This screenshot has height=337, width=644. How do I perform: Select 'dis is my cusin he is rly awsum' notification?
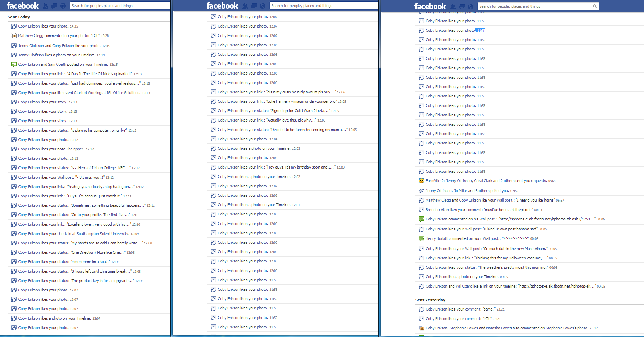293,92
